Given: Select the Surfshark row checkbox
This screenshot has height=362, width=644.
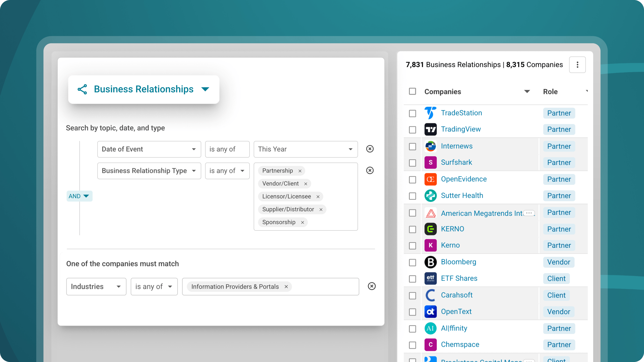Looking at the screenshot, I should pyautogui.click(x=413, y=163).
